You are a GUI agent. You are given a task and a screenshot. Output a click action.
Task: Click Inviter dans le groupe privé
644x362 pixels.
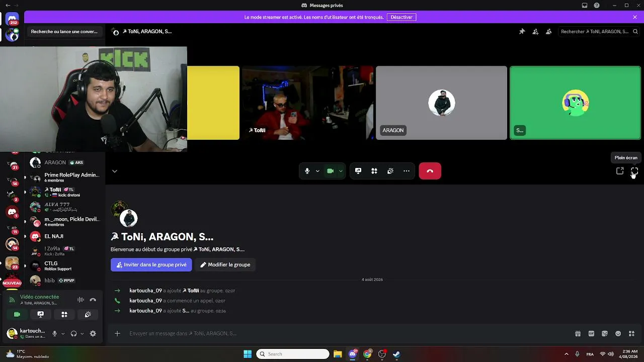151,264
